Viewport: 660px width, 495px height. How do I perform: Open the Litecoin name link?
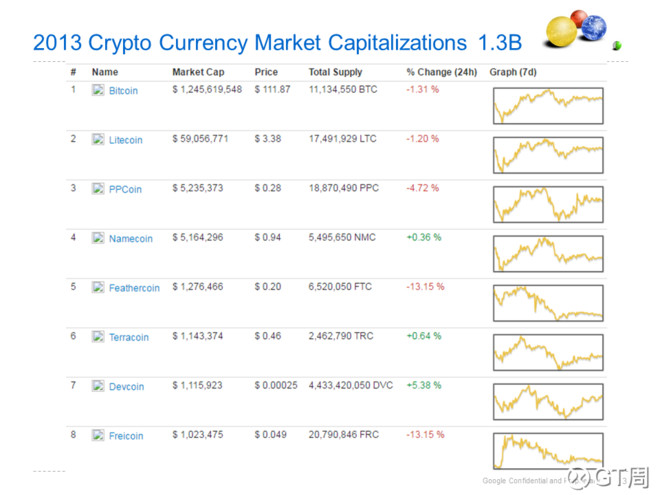click(125, 140)
